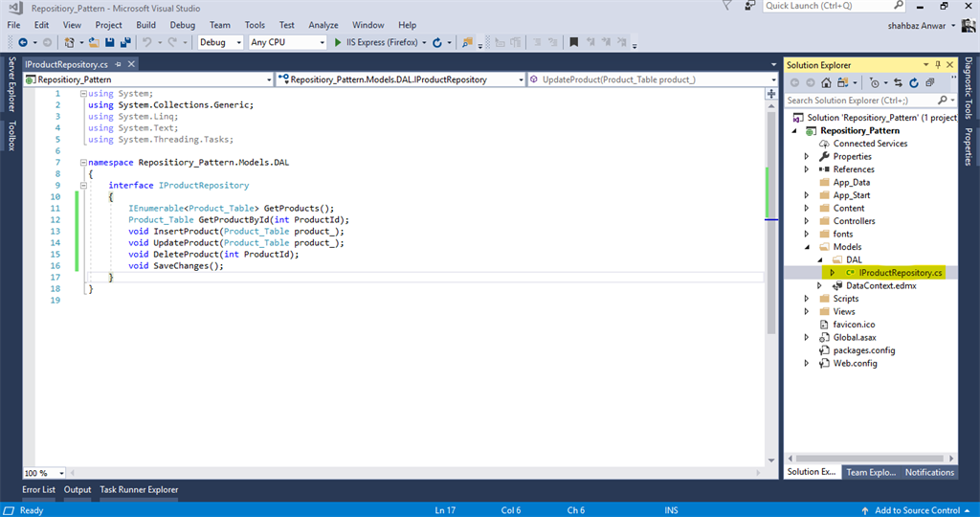The image size is (980, 517).
Task: Click the Save All toolbar icon
Action: tap(125, 42)
